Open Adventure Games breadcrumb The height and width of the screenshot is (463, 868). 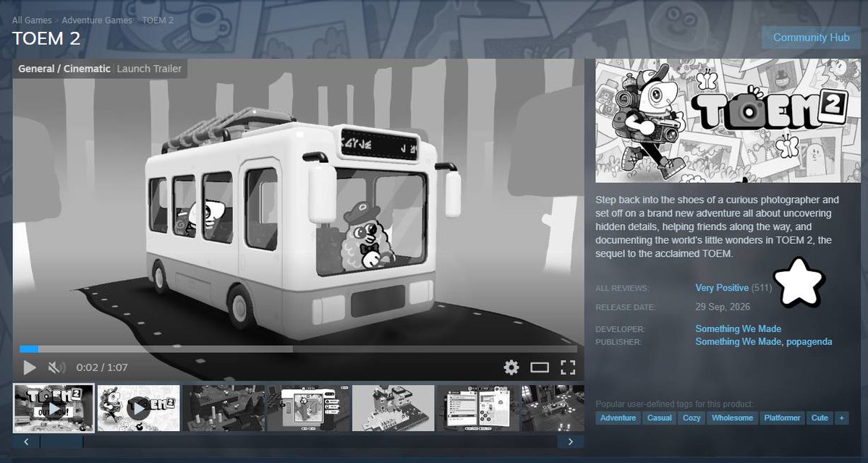(x=97, y=20)
